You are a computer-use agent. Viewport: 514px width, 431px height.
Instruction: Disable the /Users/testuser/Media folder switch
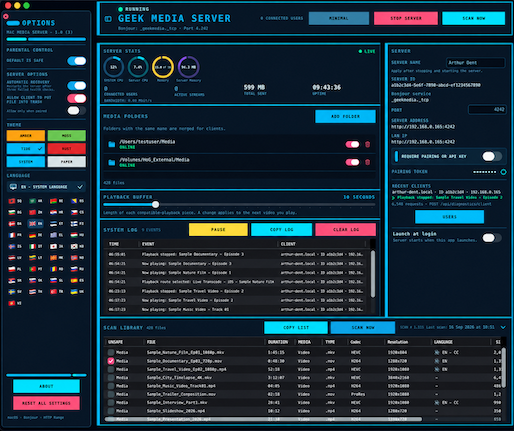click(x=352, y=144)
